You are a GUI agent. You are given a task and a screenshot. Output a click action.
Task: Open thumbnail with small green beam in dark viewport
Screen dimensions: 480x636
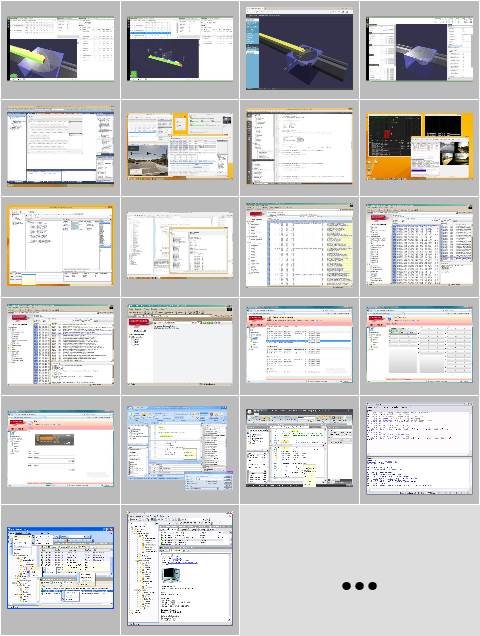(180, 49)
